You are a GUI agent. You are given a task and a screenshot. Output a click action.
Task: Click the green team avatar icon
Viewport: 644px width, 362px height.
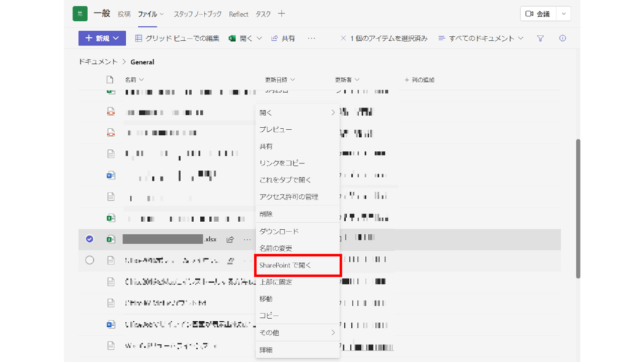[80, 14]
